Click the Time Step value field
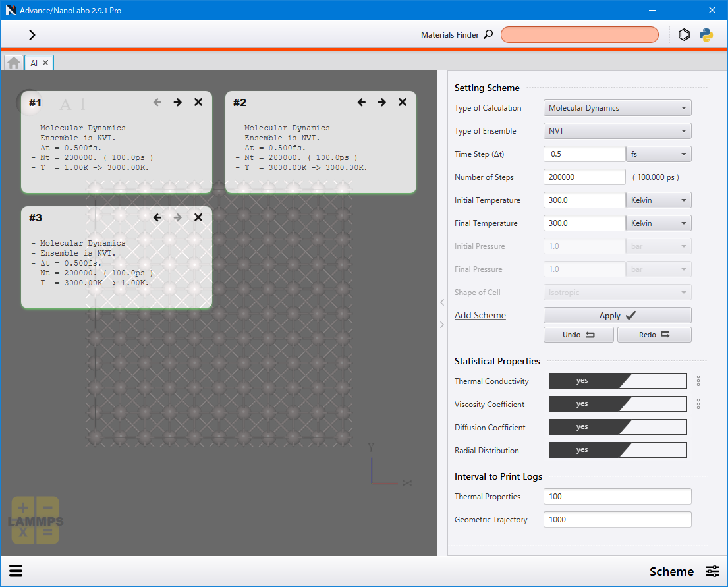 click(x=584, y=154)
